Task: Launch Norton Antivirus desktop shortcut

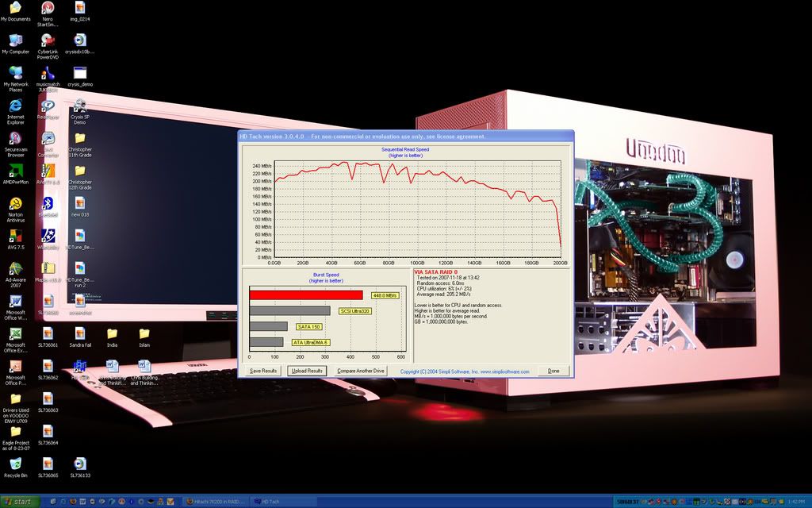Action: tap(16, 210)
